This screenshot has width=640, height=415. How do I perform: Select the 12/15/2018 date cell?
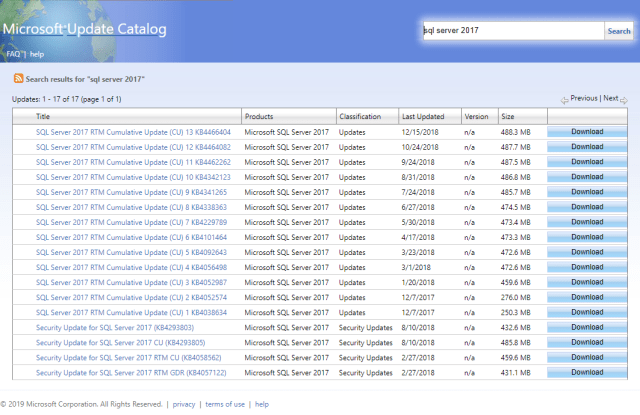(x=420, y=132)
